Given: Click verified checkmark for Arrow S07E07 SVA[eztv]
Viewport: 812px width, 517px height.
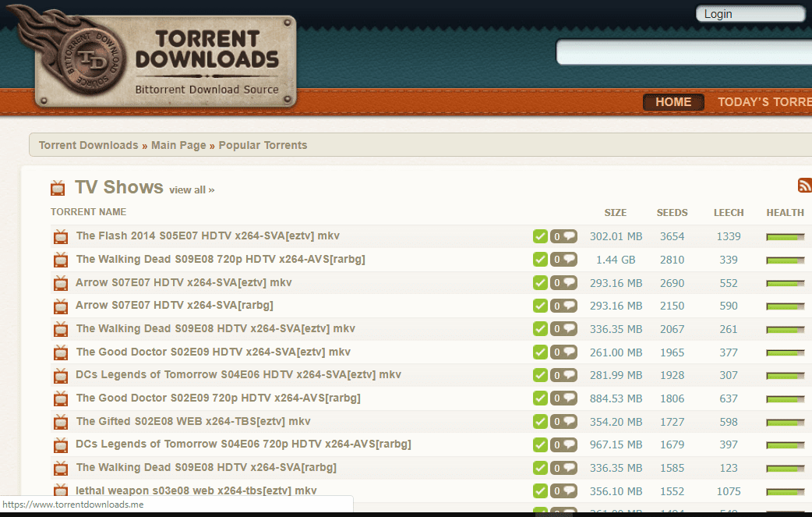Looking at the screenshot, I should 540,283.
